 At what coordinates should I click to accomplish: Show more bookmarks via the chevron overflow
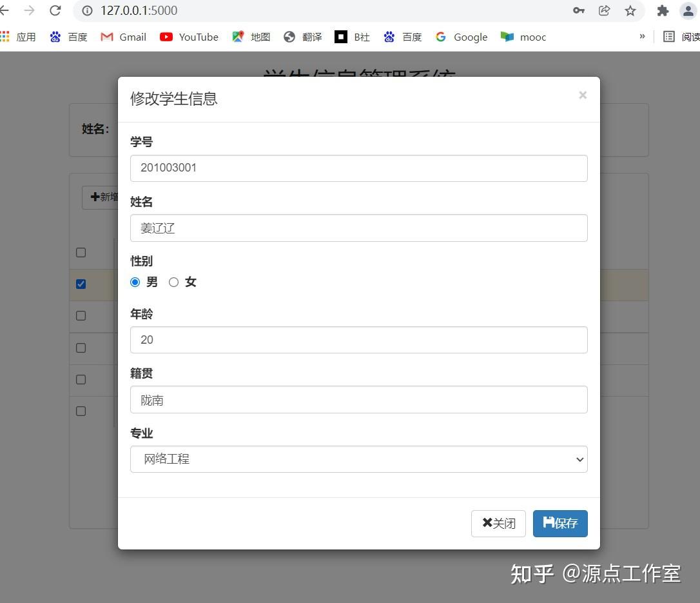click(x=642, y=37)
